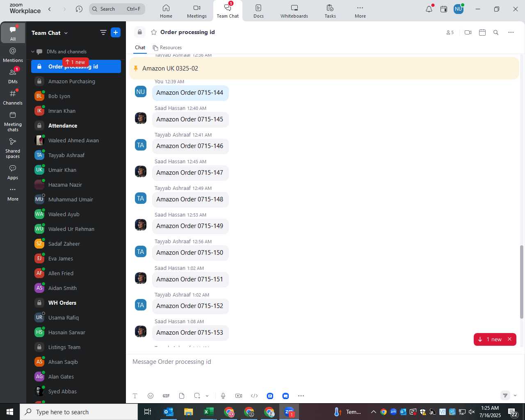Image resolution: width=525 pixels, height=420 pixels.
Task: Open the More menu in top bar
Action: coord(360,11)
